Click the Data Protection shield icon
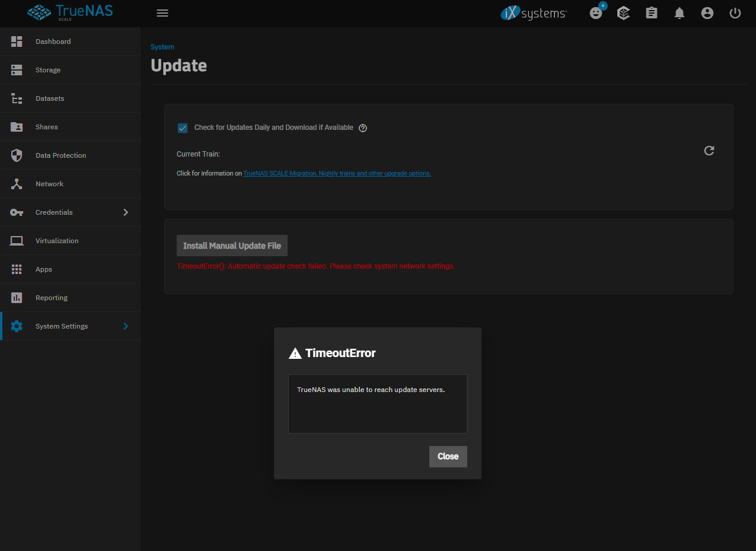Viewport: 756px width, 551px height. click(x=17, y=155)
